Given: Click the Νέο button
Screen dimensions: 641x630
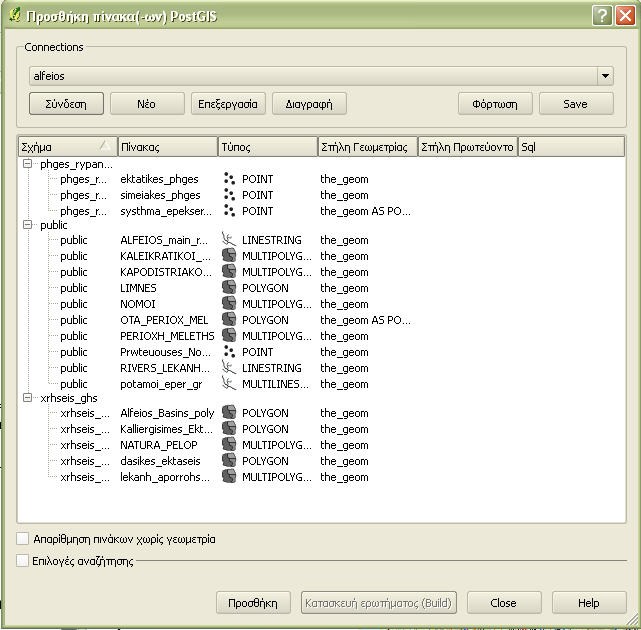Looking at the screenshot, I should pos(147,104).
